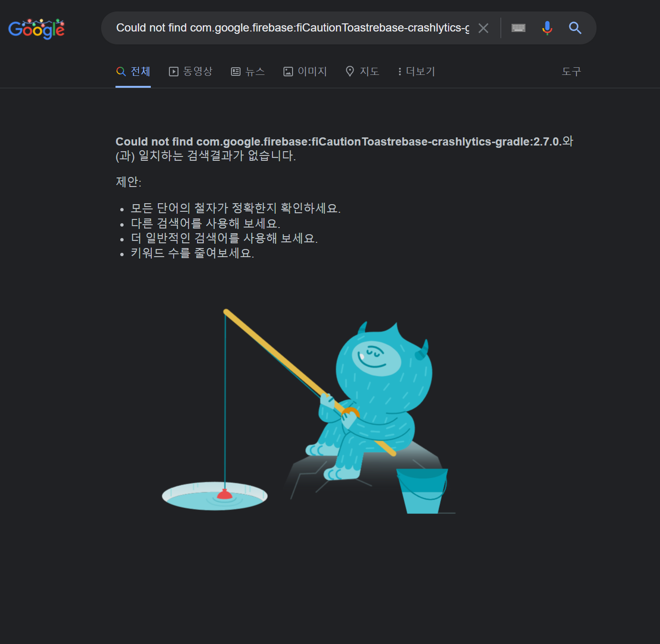660x644 pixels.
Task: Click the newspaper icon beside 뉴스
Action: pos(236,72)
